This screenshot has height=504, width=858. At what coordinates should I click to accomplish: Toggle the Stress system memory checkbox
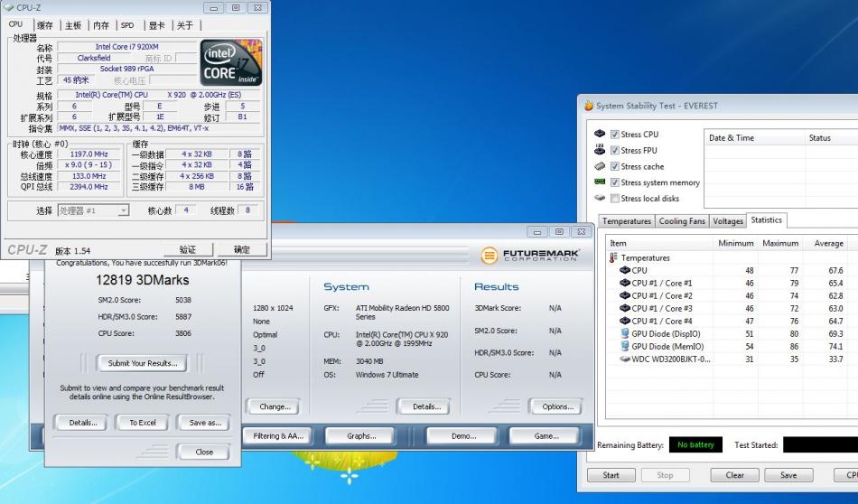(x=615, y=182)
